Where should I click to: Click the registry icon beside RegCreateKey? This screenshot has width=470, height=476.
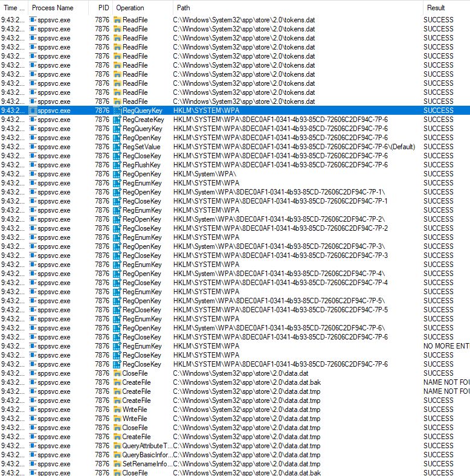(x=117, y=120)
